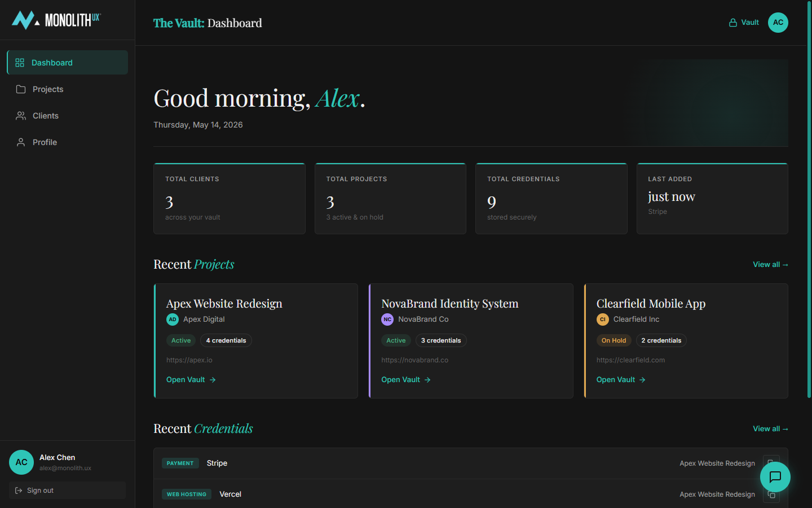This screenshot has height=508, width=812.
Task: Click the WEB HOSTING tag on Vercel row
Action: (x=187, y=494)
